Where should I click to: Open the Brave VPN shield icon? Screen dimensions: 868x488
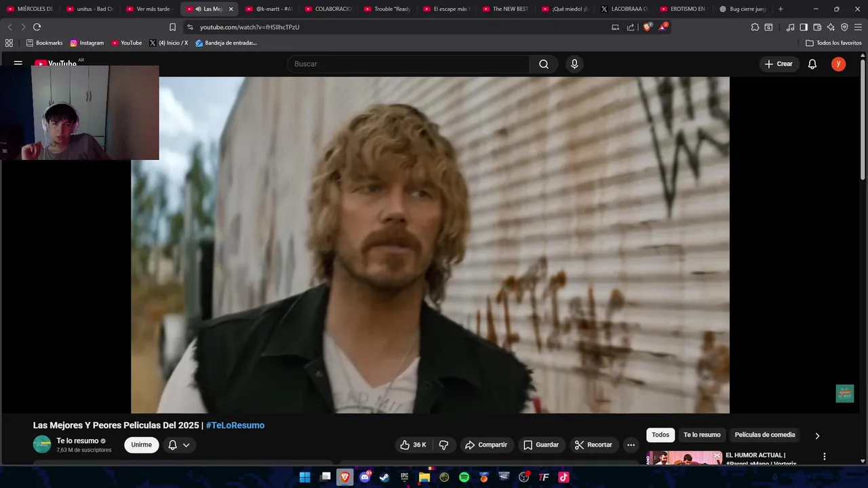click(844, 27)
